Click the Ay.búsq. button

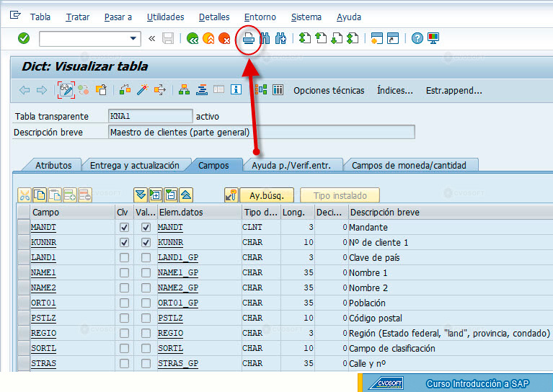click(267, 195)
